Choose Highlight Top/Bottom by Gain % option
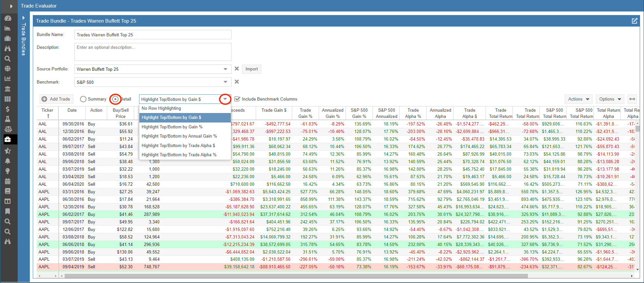This screenshot has width=644, height=283. point(185,127)
